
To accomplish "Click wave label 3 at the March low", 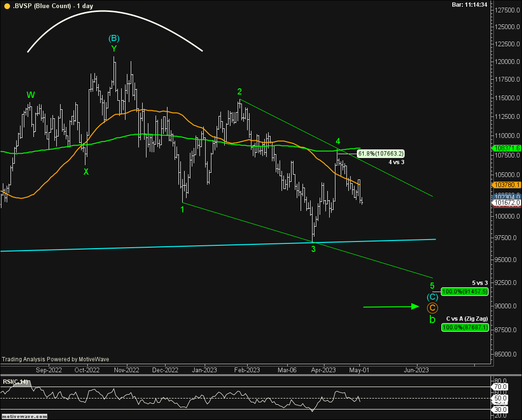I will coord(313,249).
